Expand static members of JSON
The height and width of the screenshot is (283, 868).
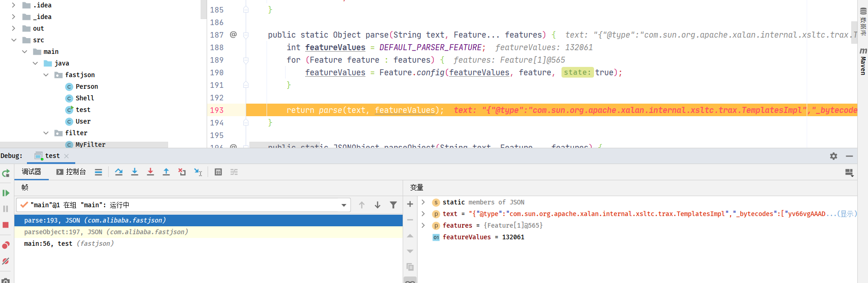(423, 202)
